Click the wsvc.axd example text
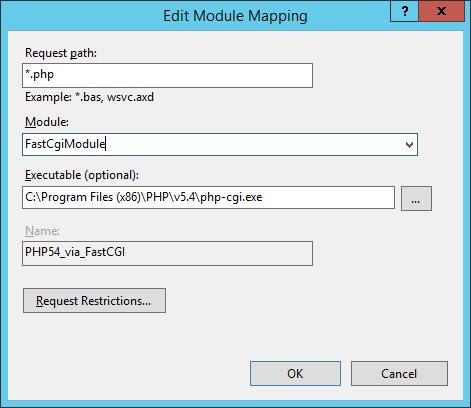The width and height of the screenshot is (471, 408). [130, 97]
